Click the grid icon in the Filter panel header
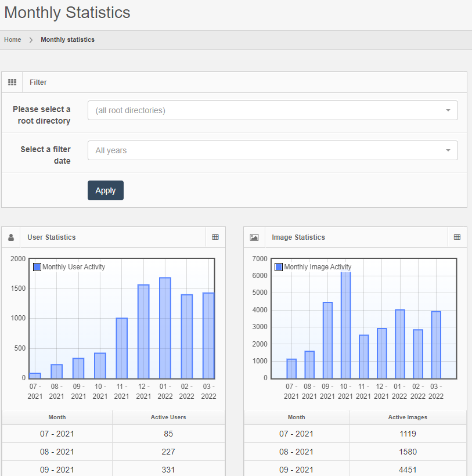The width and height of the screenshot is (472, 476). click(12, 82)
